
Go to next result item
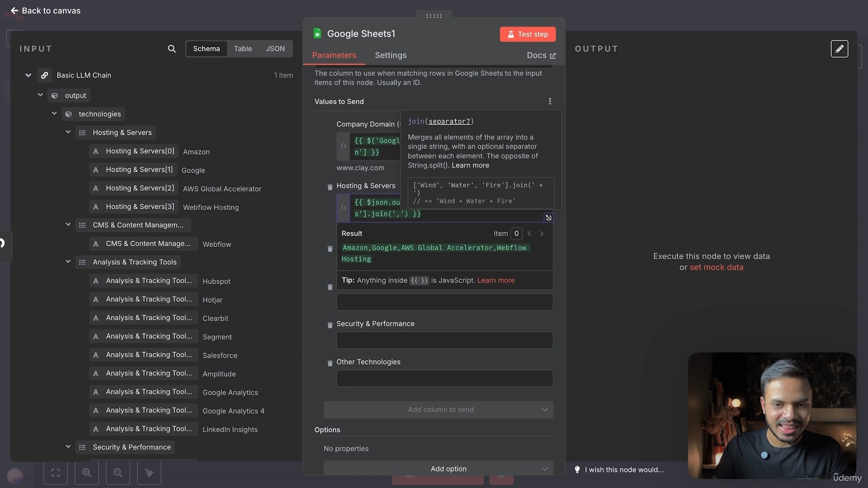coord(542,234)
